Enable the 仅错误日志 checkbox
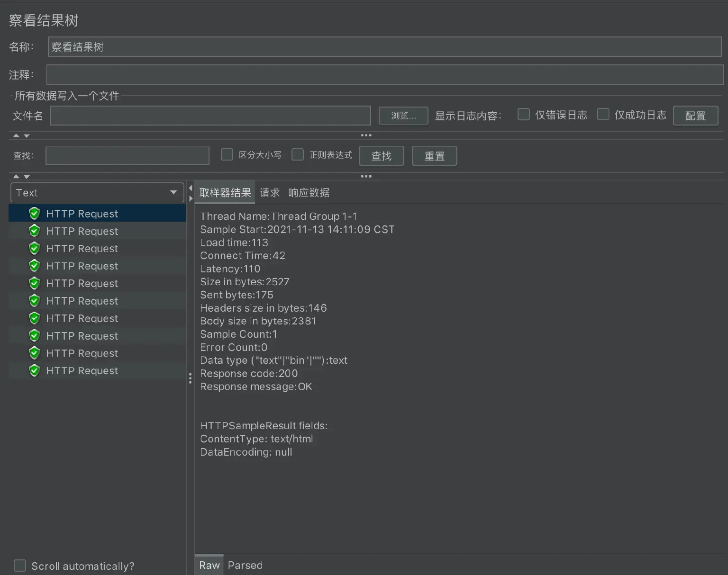 [x=523, y=115]
